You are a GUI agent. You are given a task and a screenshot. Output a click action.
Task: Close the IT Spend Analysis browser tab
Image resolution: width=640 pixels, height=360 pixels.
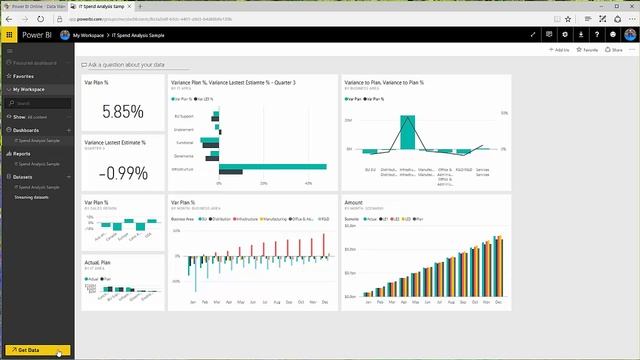coord(129,7)
